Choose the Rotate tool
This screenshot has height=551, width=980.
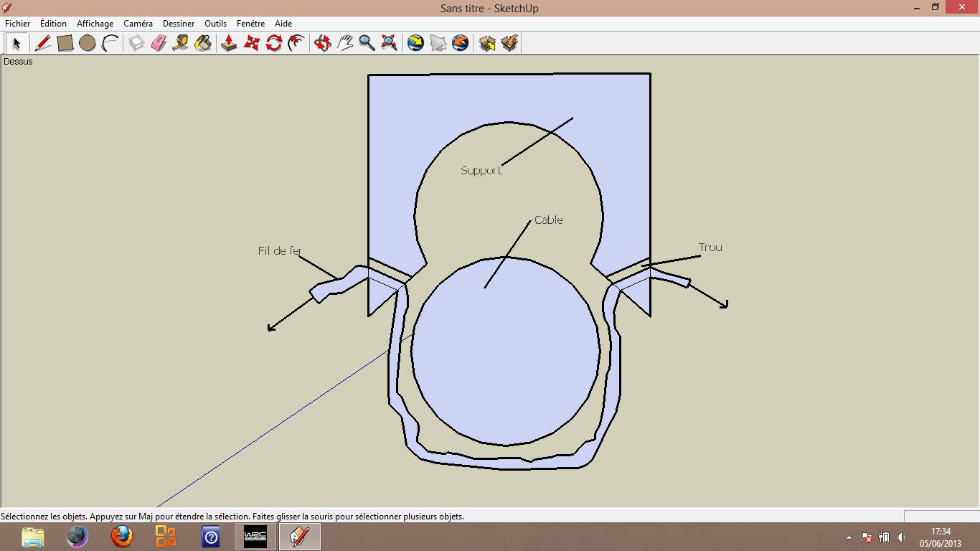click(273, 43)
